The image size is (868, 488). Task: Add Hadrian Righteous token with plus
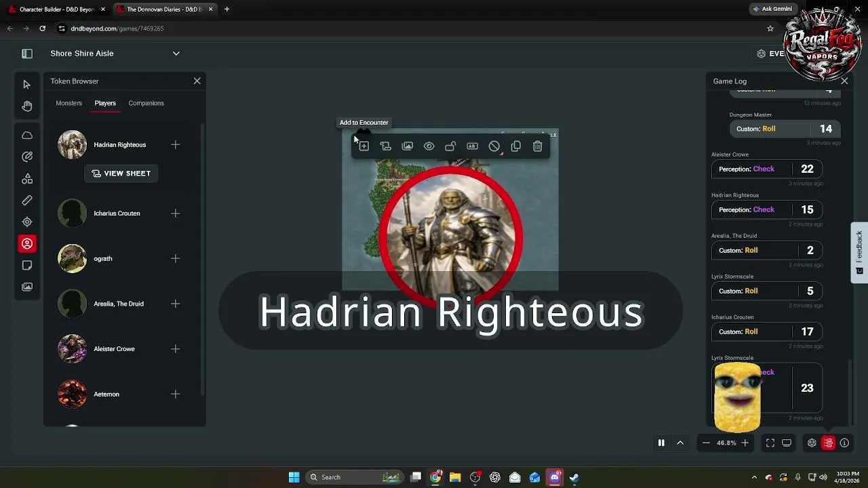click(176, 144)
